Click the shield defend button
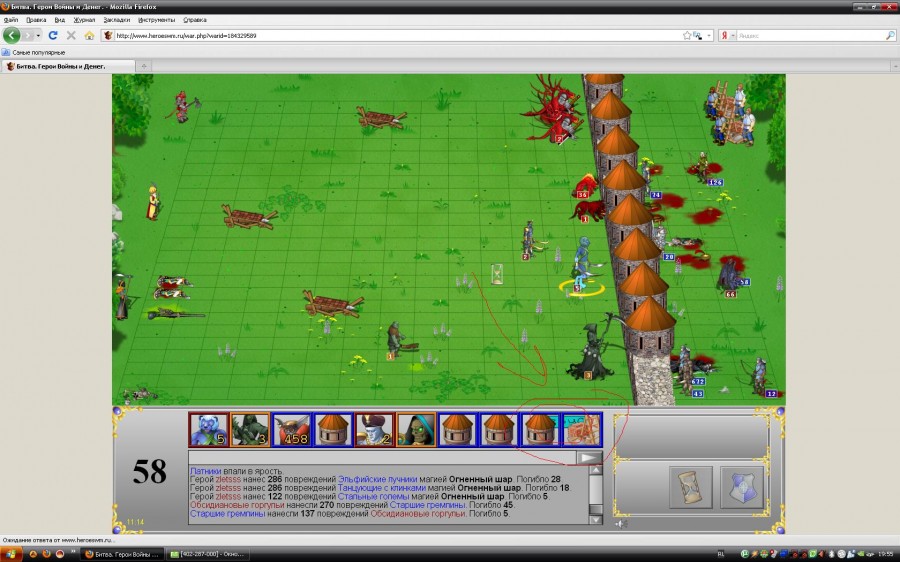Viewport: 900px width, 562px height. (741, 486)
